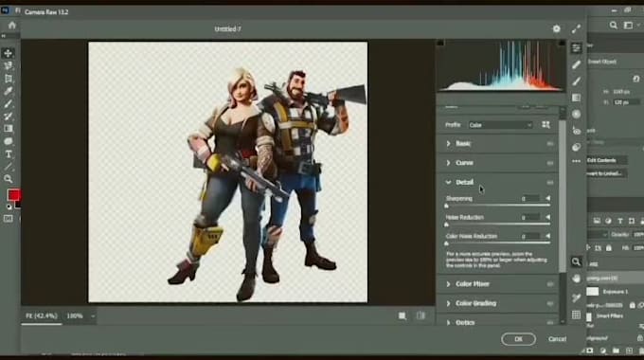Click the before/after view icon

[x=421, y=315]
